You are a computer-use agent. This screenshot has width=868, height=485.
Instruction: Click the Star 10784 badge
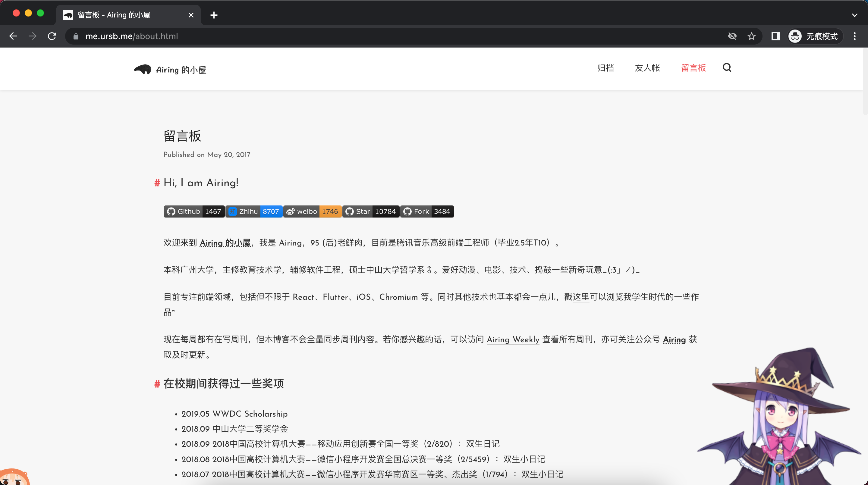[371, 211]
